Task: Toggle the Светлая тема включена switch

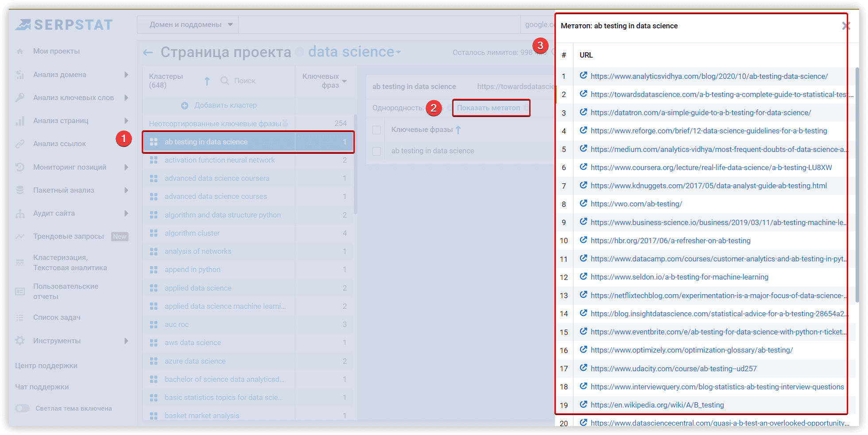Action: tap(23, 408)
